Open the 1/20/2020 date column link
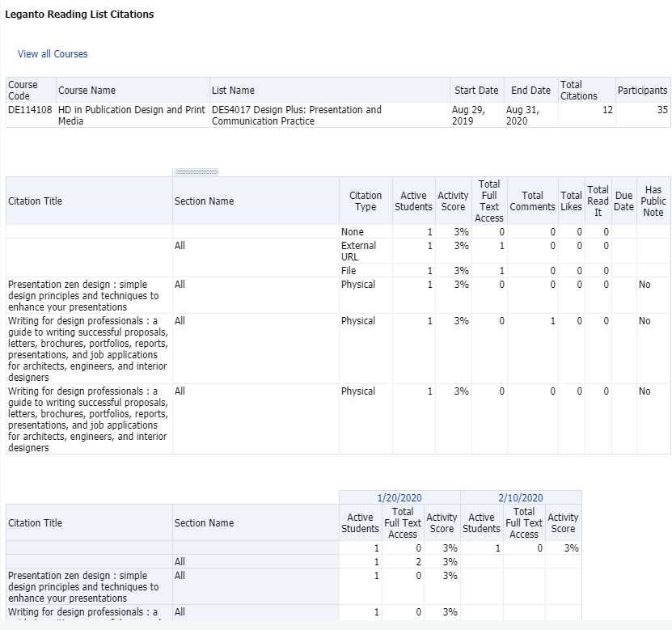Screen dimensions: 672x630 (399, 498)
